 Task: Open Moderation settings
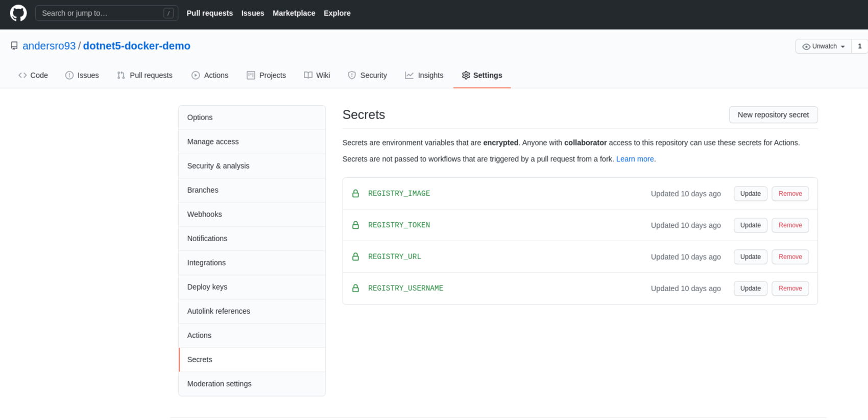point(252,384)
